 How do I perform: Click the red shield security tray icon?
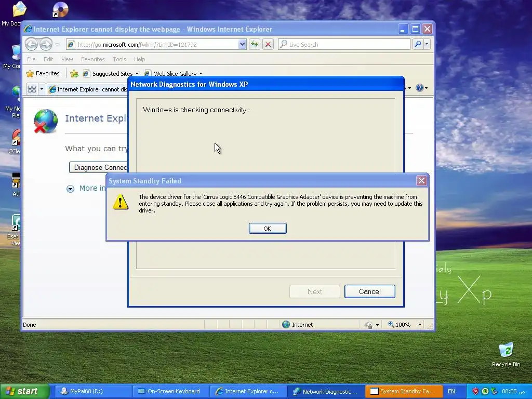[x=475, y=391]
